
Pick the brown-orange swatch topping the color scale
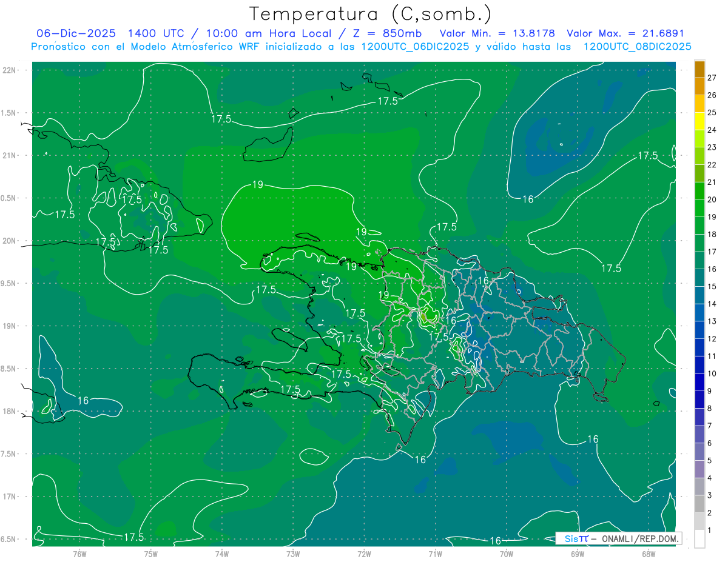tap(699, 69)
